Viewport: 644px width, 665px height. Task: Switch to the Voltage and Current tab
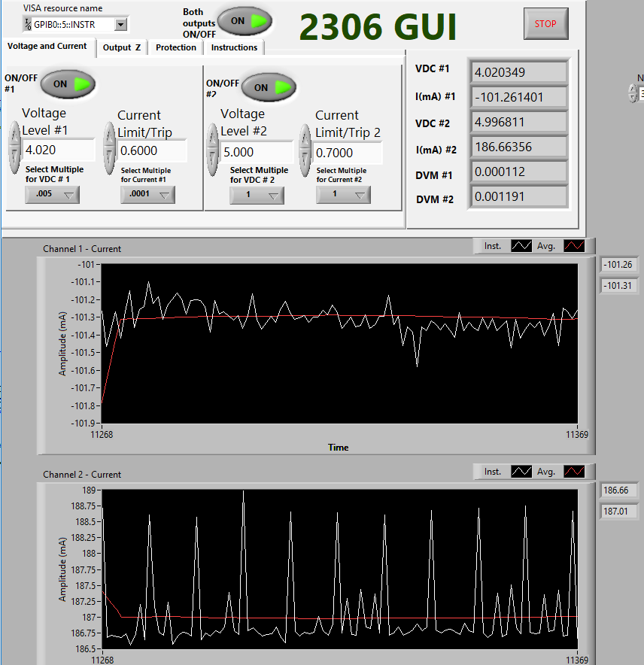coord(47,46)
